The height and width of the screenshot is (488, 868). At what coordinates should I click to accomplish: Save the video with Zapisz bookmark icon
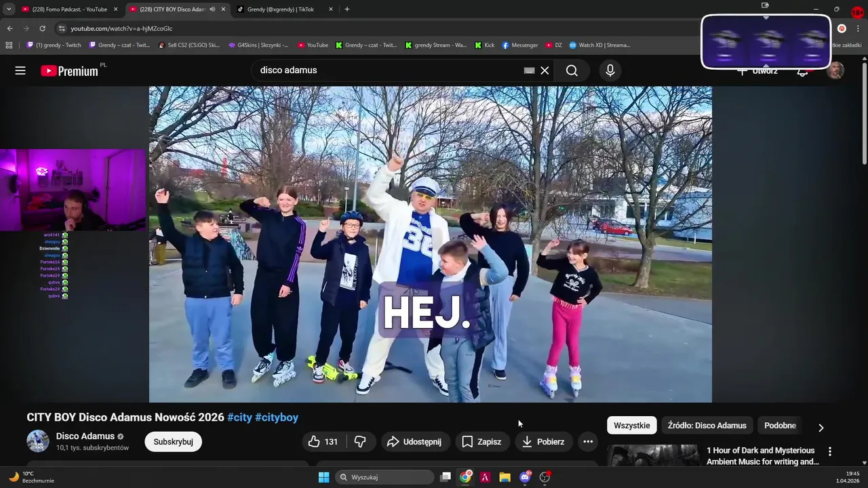[482, 442]
